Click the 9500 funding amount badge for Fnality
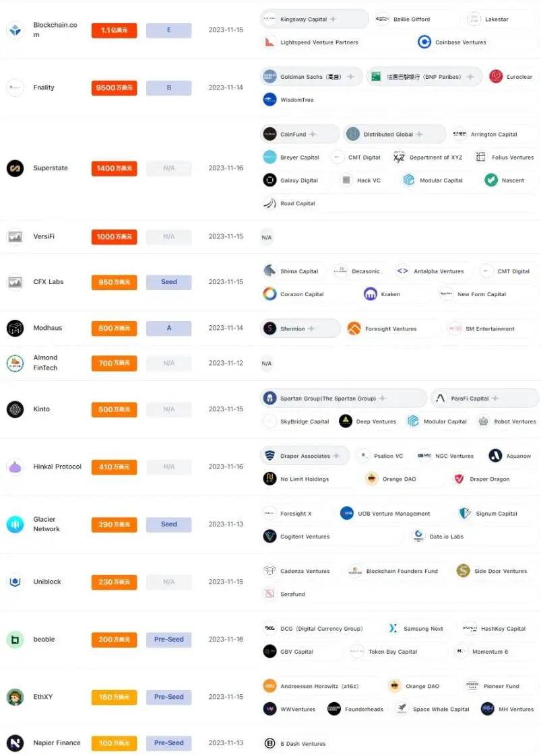The width and height of the screenshot is (541, 756). [115, 88]
